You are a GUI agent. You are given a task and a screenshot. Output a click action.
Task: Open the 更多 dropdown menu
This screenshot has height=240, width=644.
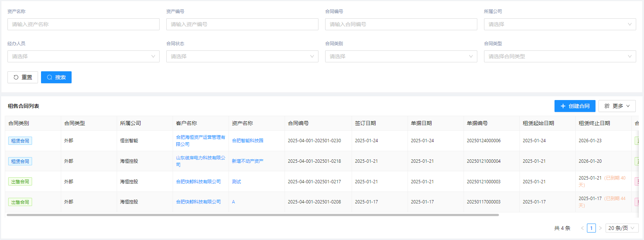click(x=617, y=106)
